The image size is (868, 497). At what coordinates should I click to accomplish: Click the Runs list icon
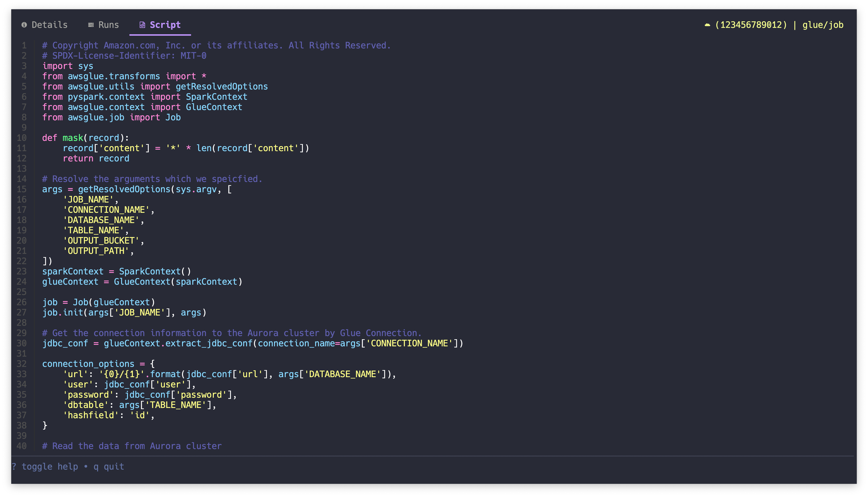(x=91, y=25)
